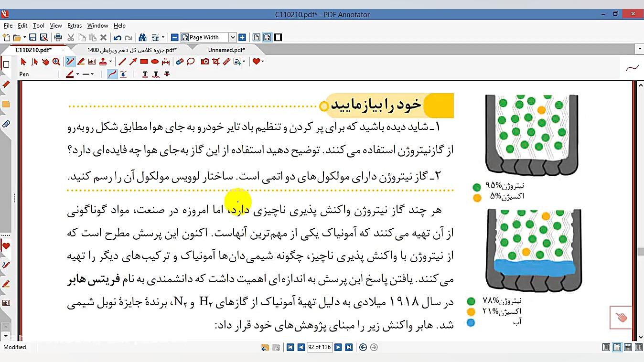The height and width of the screenshot is (362, 644).
Task: Click the red hand touch-mode button
Action: (621, 318)
